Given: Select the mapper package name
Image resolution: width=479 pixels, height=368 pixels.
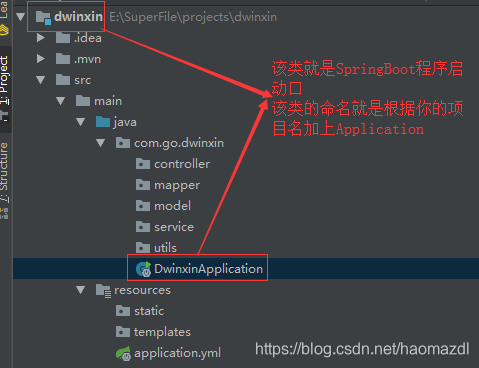Looking at the screenshot, I should pyautogui.click(x=177, y=185).
